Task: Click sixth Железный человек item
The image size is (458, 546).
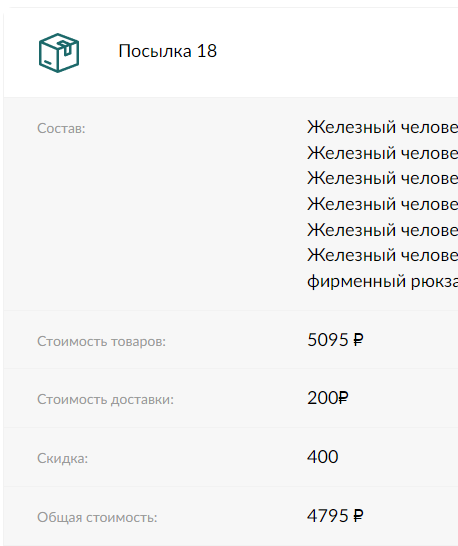Action: coord(382,255)
